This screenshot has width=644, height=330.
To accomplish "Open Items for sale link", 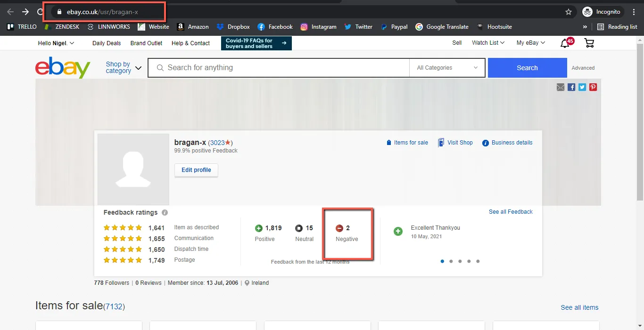I will pos(407,143).
